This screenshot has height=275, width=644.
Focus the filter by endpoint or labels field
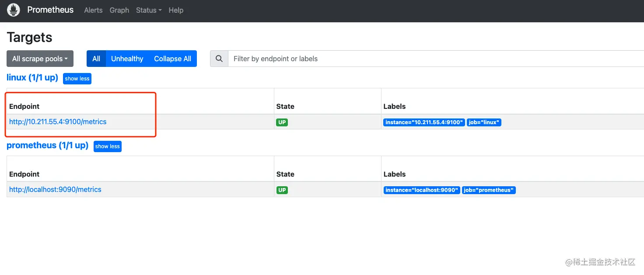[436, 59]
